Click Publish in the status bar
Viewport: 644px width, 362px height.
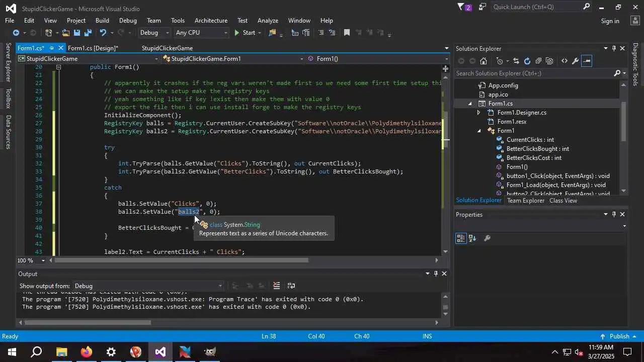(619, 336)
